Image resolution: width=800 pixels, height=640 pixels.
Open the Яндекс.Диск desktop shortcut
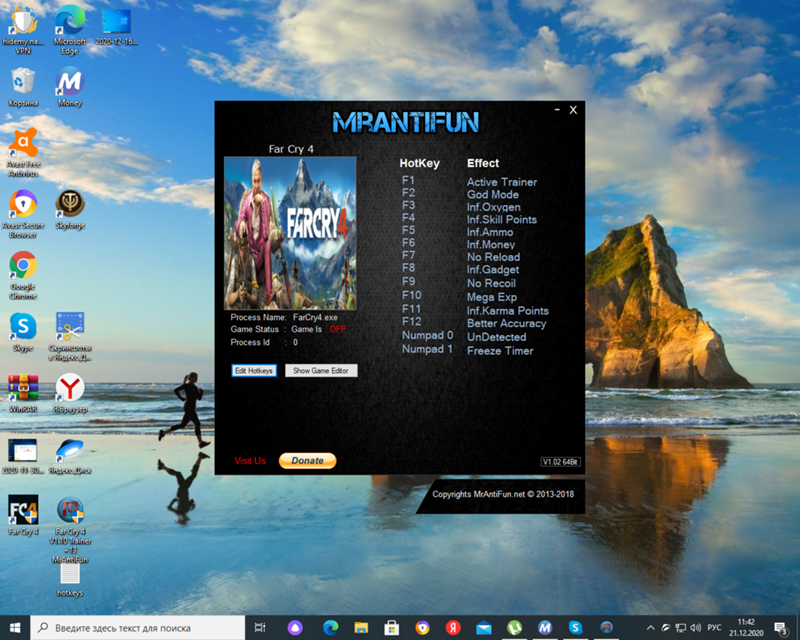[x=70, y=456]
